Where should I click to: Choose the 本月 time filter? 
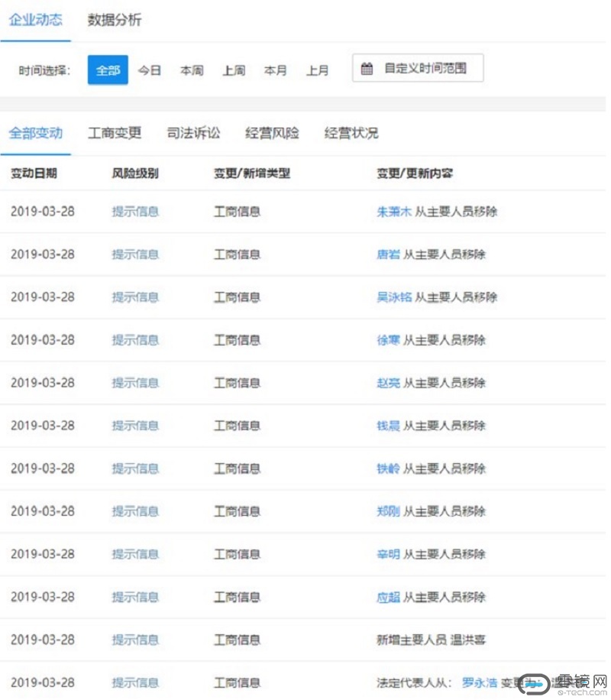click(x=276, y=70)
